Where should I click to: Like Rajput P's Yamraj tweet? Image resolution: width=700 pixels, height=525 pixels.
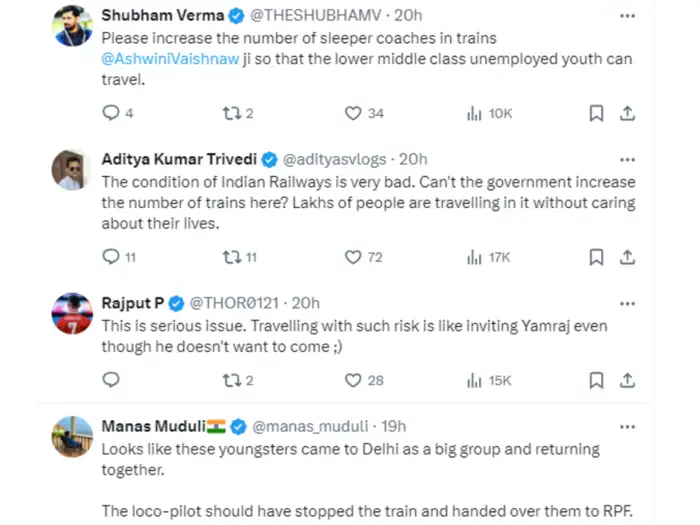pyautogui.click(x=353, y=380)
